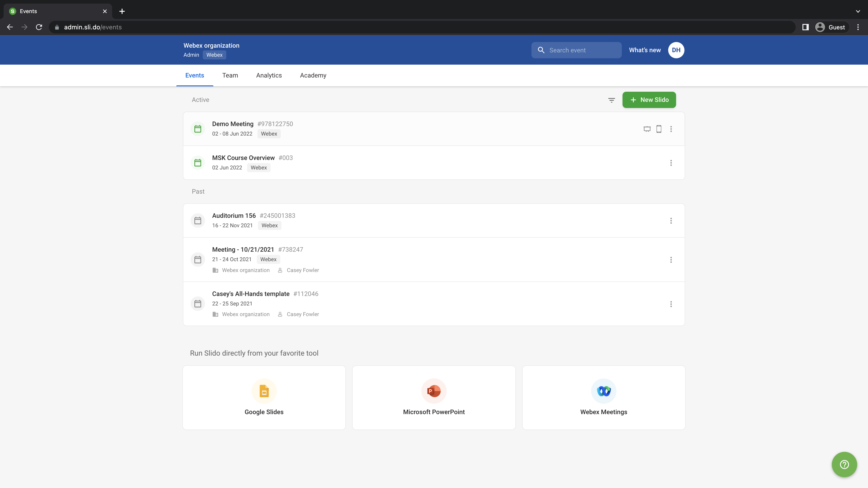Image resolution: width=868 pixels, height=488 pixels.
Task: Click calendar icon of MSK Course Overview
Action: coord(198,163)
